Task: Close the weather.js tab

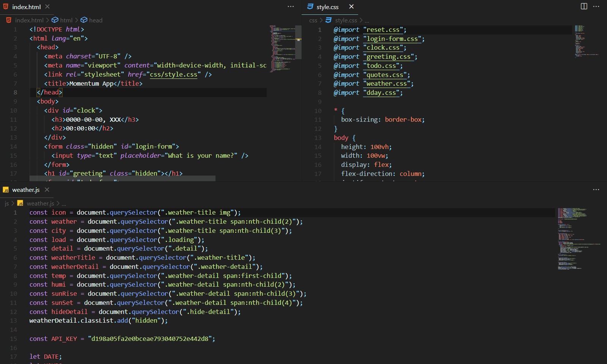Action: [x=47, y=190]
